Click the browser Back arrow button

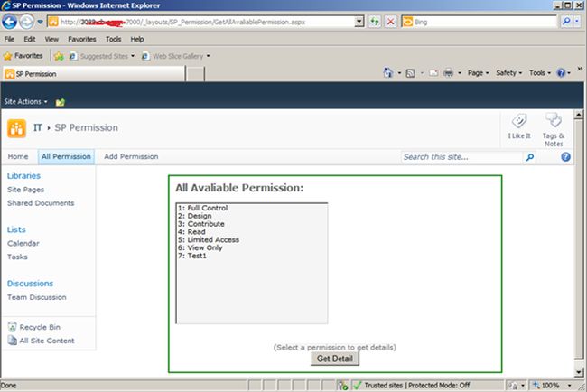(9, 22)
